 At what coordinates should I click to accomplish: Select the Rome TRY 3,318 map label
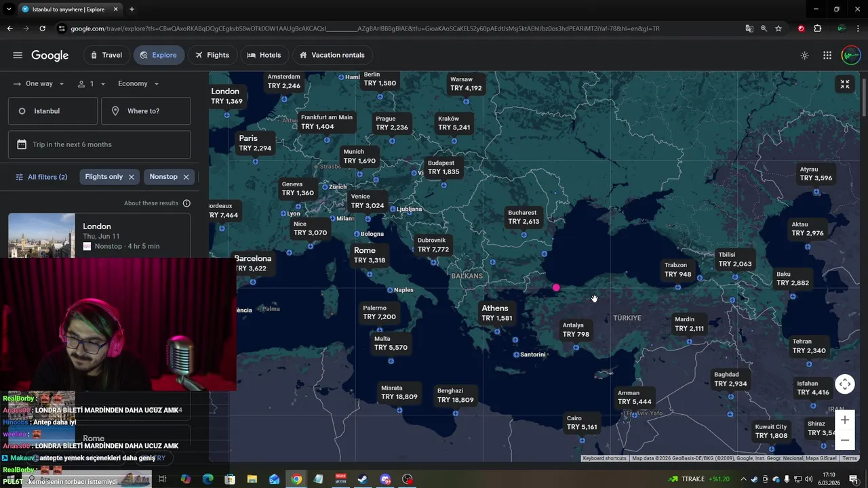tap(369, 256)
